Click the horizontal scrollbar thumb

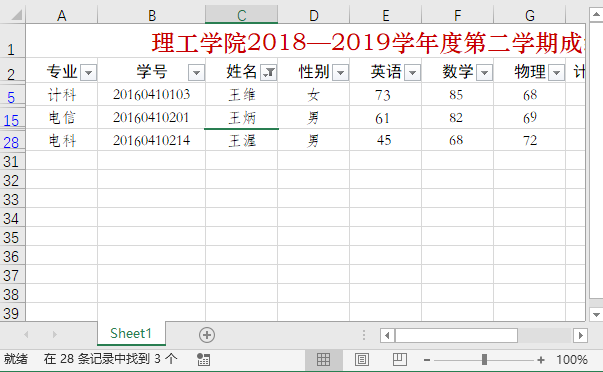456,335
